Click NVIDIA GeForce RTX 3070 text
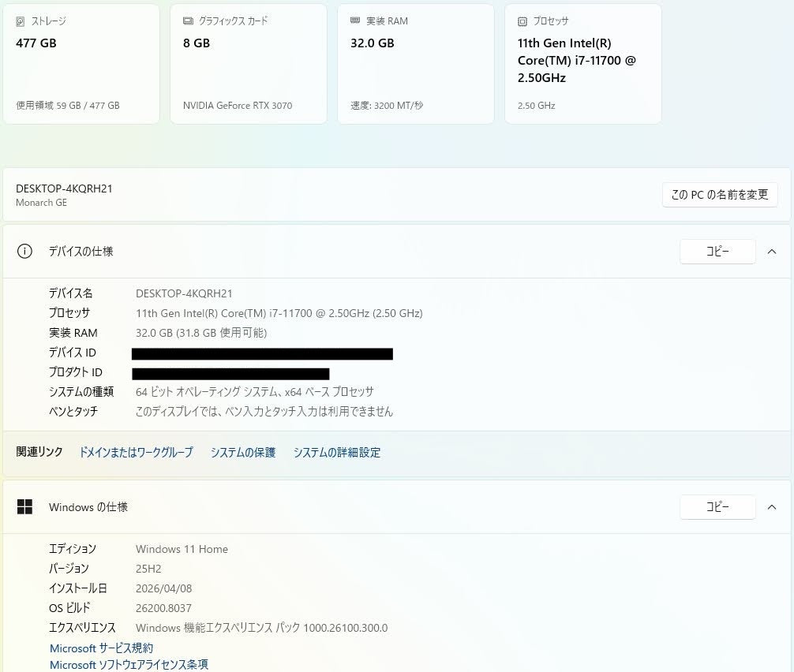The image size is (794, 672). (x=238, y=105)
